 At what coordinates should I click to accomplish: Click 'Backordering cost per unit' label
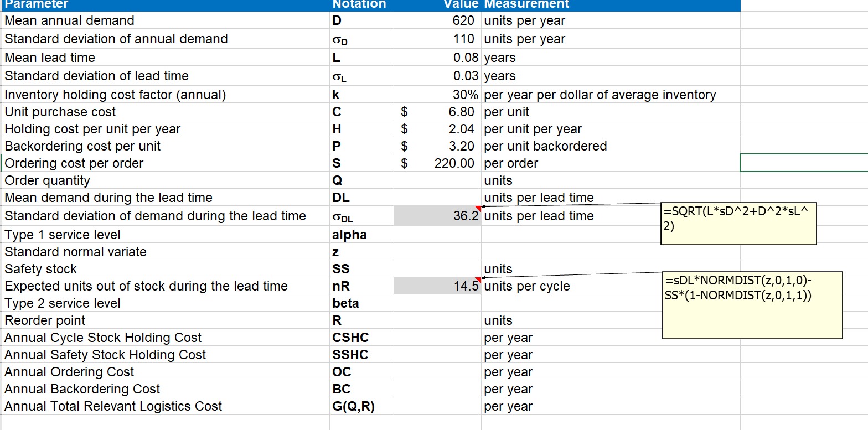coord(82,146)
